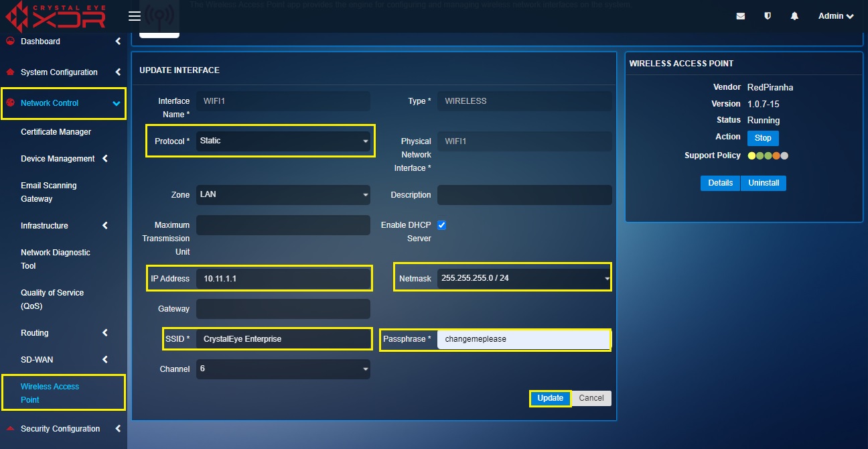Image resolution: width=868 pixels, height=449 pixels.
Task: Click the Maximum Transmission Unit field
Action: coord(283,225)
